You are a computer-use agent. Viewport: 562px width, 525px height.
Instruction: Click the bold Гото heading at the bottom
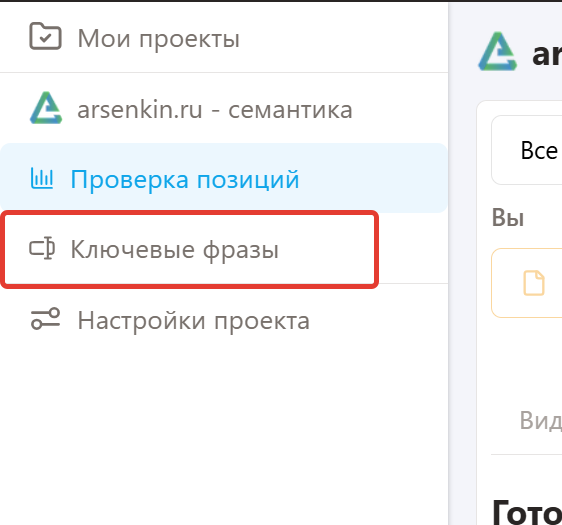(x=527, y=512)
